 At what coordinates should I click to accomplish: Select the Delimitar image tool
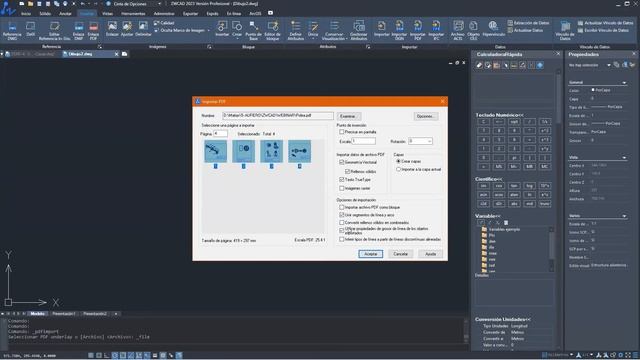coord(143,29)
